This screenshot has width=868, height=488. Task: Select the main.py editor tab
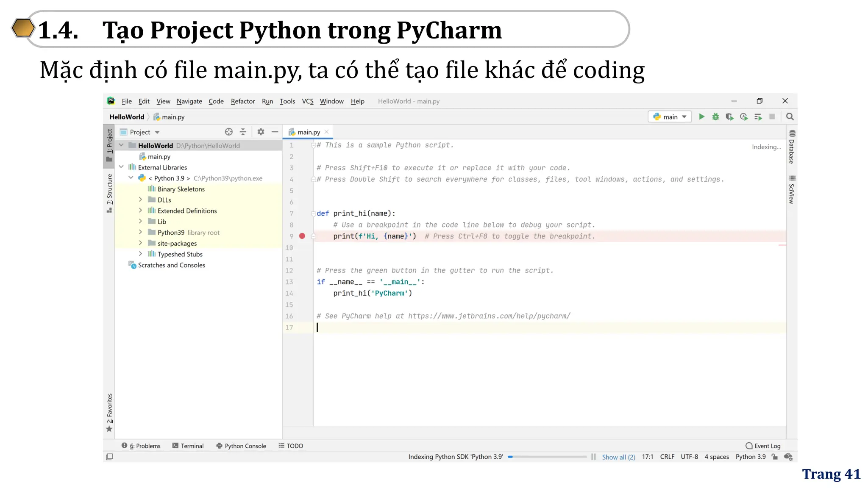tap(309, 132)
